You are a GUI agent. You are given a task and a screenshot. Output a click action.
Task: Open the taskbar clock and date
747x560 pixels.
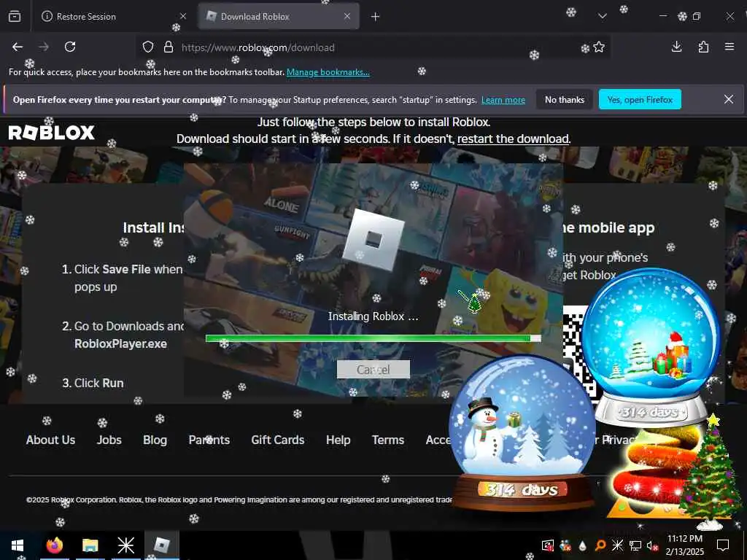pos(684,545)
